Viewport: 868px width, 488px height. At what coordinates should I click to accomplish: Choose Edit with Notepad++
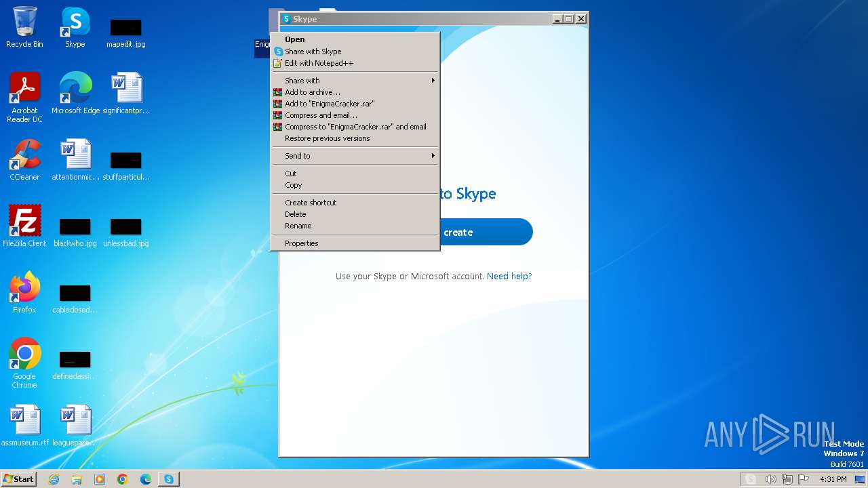[x=355, y=63]
